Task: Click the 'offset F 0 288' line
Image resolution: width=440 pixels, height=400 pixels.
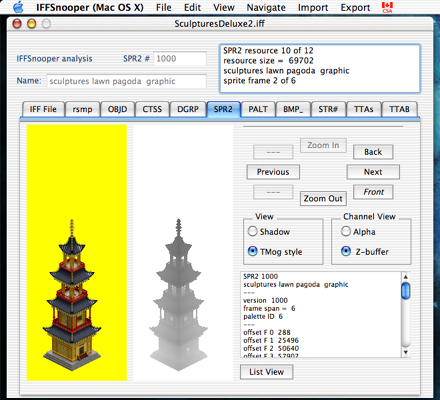Action: tap(267, 332)
